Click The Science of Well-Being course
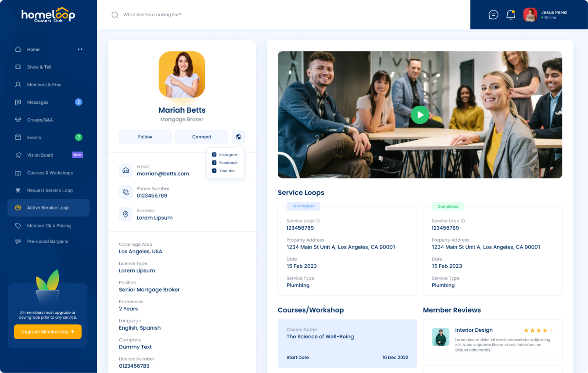The width and height of the screenshot is (588, 373). (x=320, y=337)
